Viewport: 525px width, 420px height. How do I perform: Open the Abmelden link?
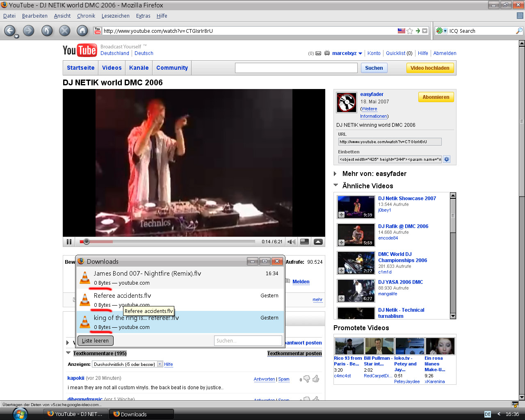coord(445,53)
